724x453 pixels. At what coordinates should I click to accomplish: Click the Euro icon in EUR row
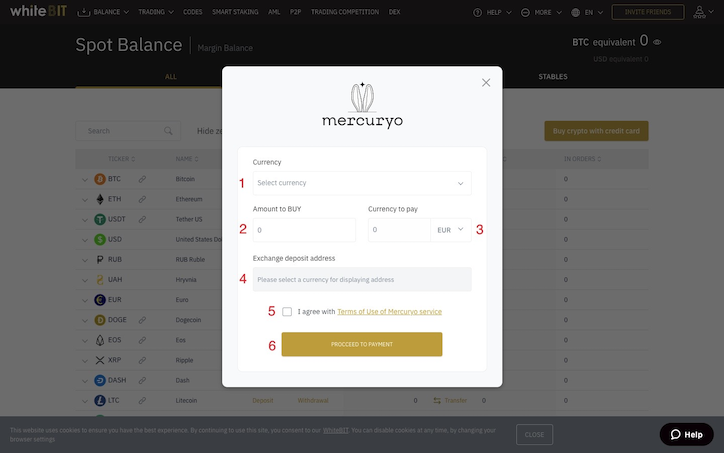100,300
